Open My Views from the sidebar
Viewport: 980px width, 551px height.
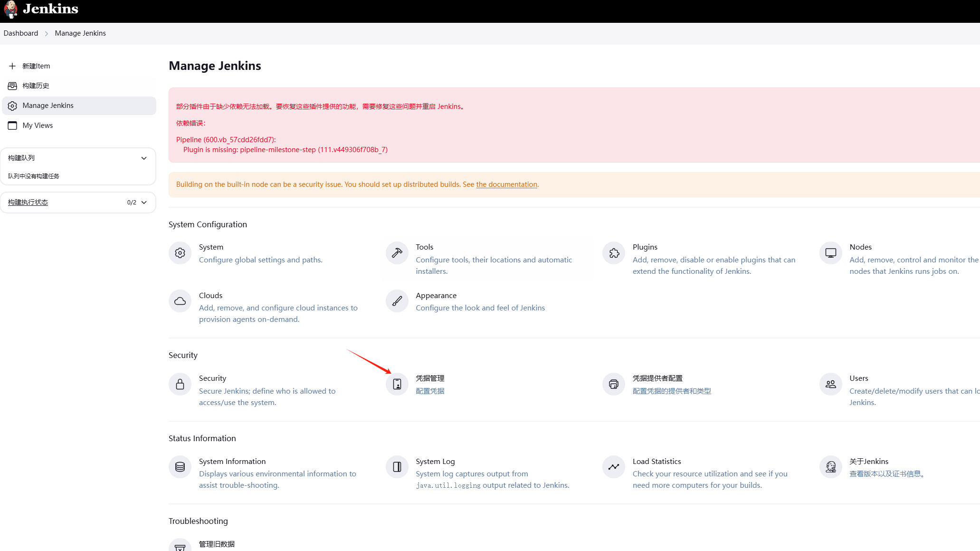[x=38, y=126]
